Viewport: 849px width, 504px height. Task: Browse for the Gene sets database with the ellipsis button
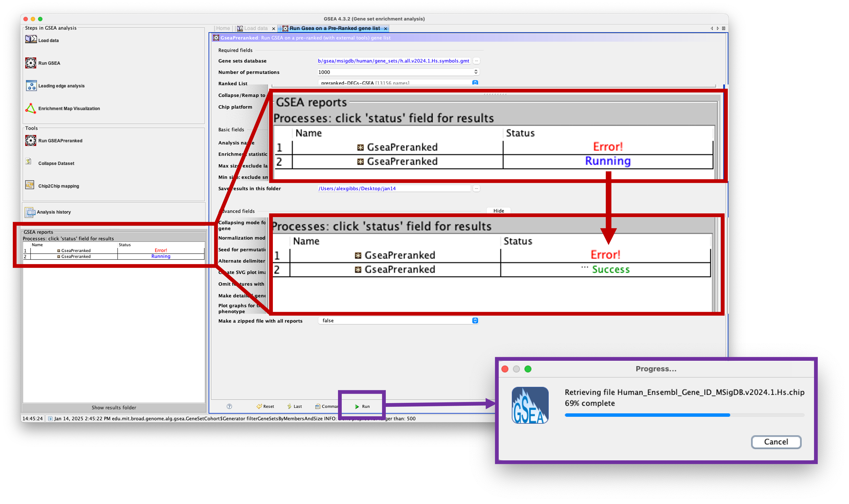tap(476, 61)
